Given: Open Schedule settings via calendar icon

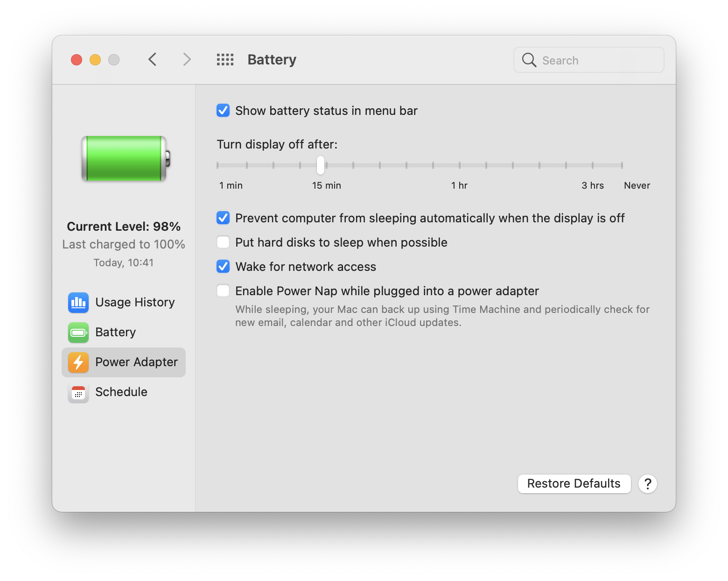Looking at the screenshot, I should tap(78, 393).
